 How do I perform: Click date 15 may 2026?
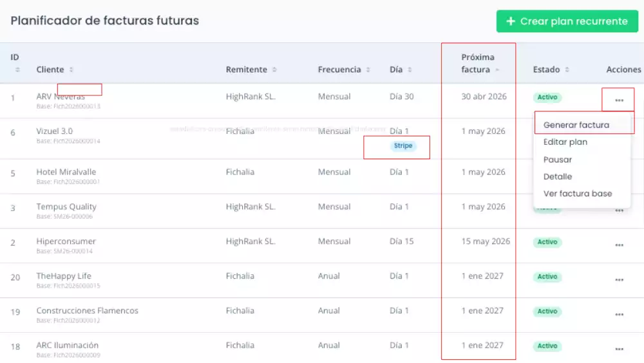[x=486, y=241]
